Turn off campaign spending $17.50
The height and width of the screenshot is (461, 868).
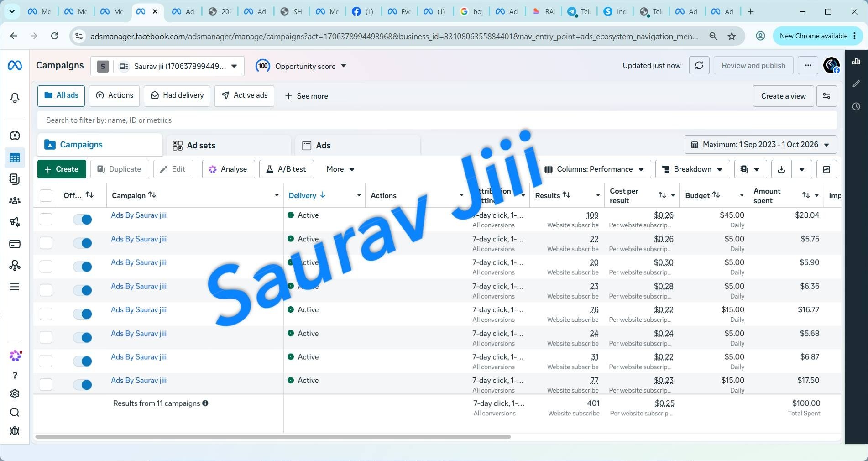pyautogui.click(x=83, y=385)
